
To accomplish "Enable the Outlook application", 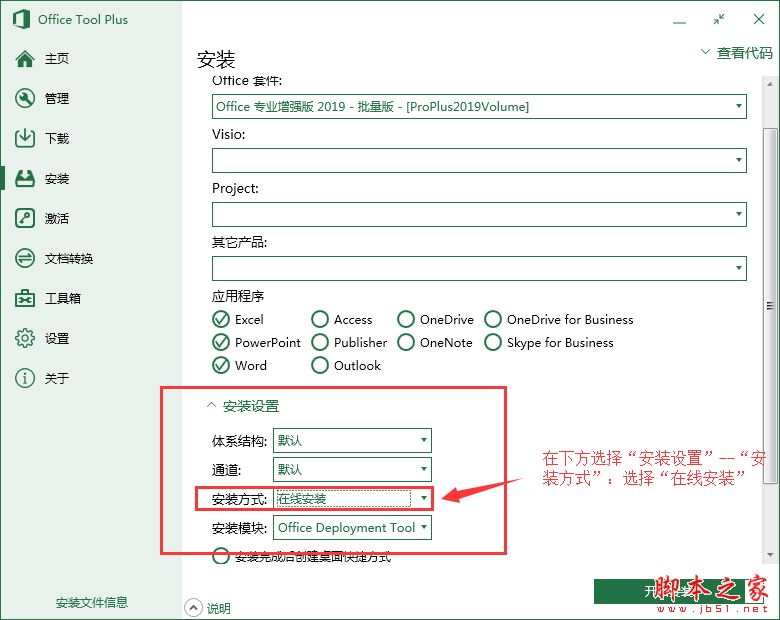I will pyautogui.click(x=320, y=365).
